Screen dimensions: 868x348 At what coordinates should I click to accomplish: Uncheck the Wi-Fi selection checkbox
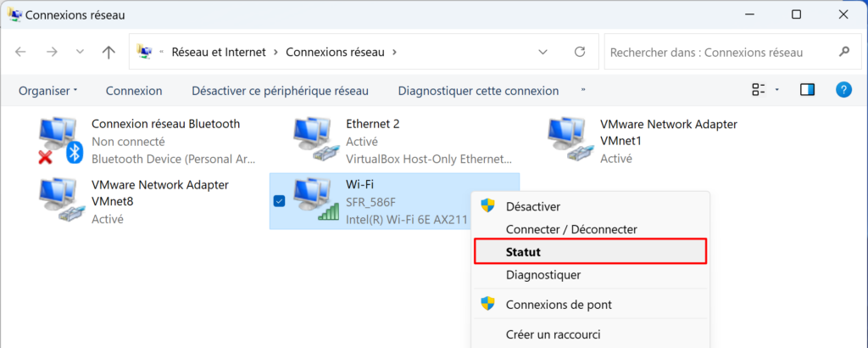pyautogui.click(x=279, y=201)
